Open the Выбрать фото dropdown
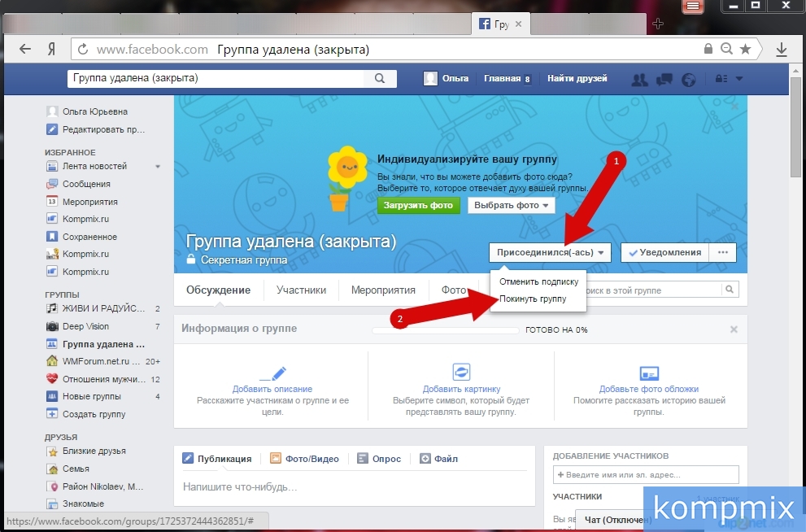The height and width of the screenshot is (532, 806). tap(510, 205)
